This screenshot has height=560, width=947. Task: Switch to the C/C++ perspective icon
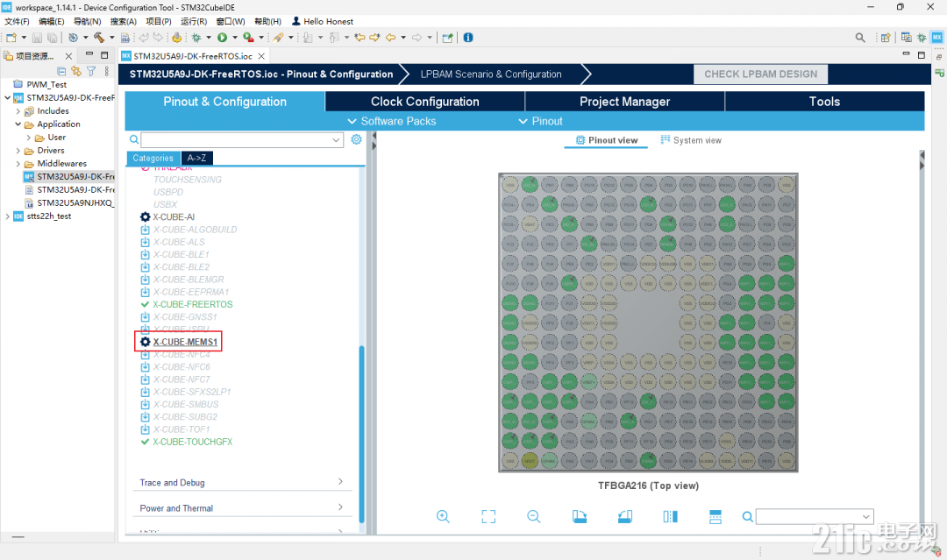(906, 38)
